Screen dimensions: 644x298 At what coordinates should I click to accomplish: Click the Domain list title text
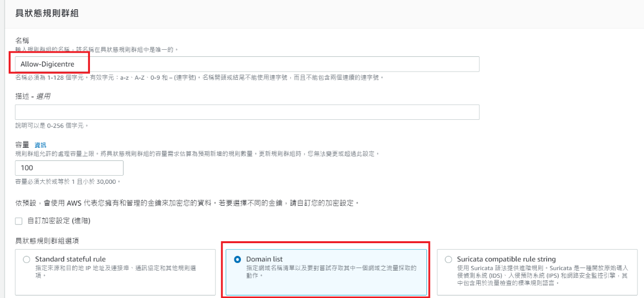[x=264, y=259]
